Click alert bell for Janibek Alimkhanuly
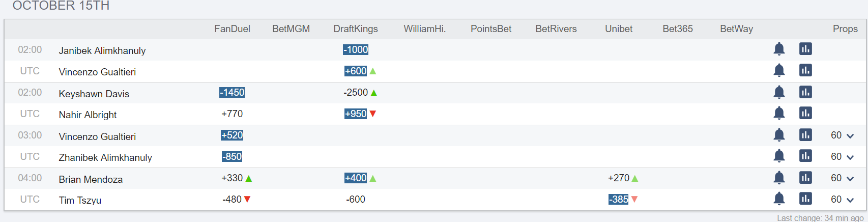The width and height of the screenshot is (868, 222). pos(779,49)
